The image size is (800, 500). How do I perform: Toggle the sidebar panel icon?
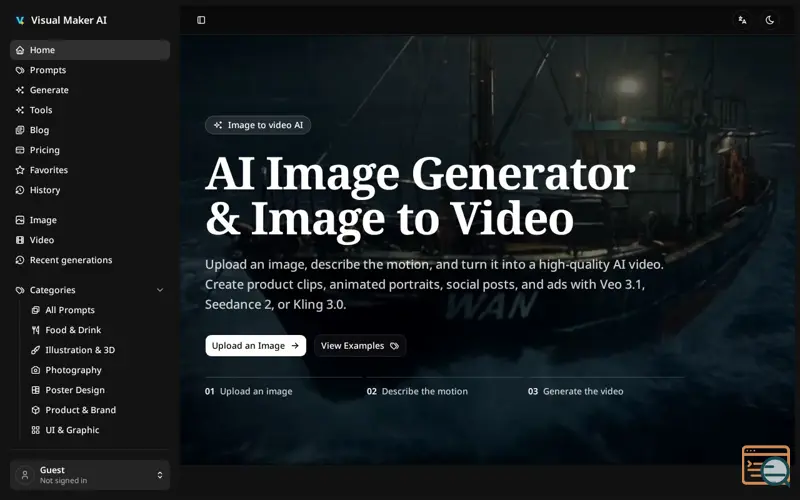201,20
